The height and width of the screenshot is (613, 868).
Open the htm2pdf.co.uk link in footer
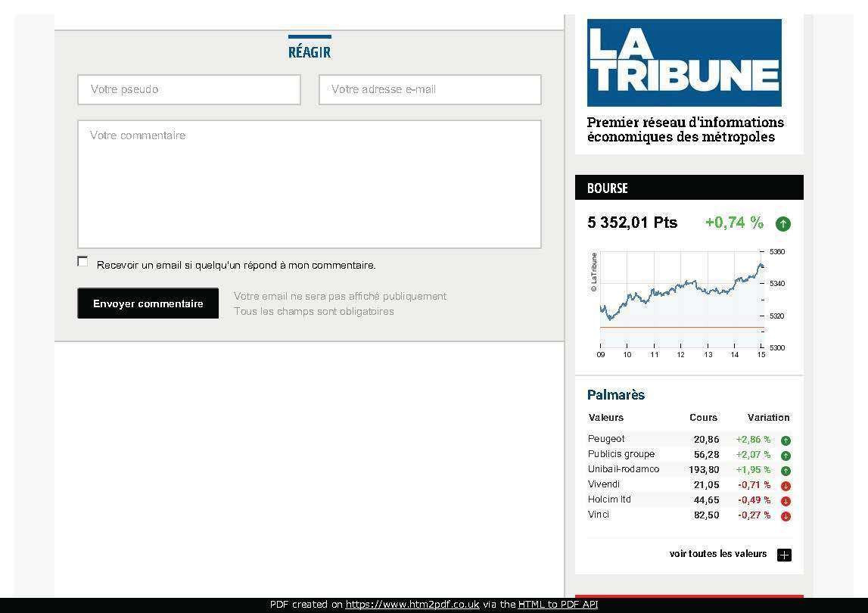pyautogui.click(x=412, y=605)
